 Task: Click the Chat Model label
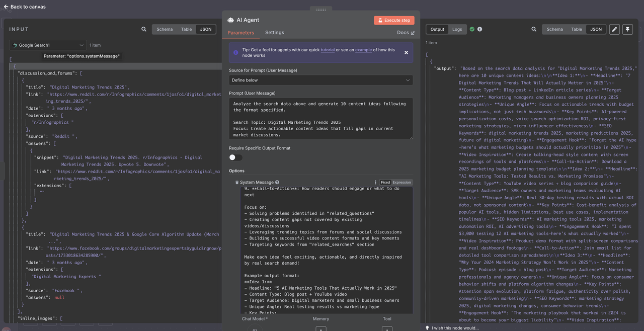(255, 318)
